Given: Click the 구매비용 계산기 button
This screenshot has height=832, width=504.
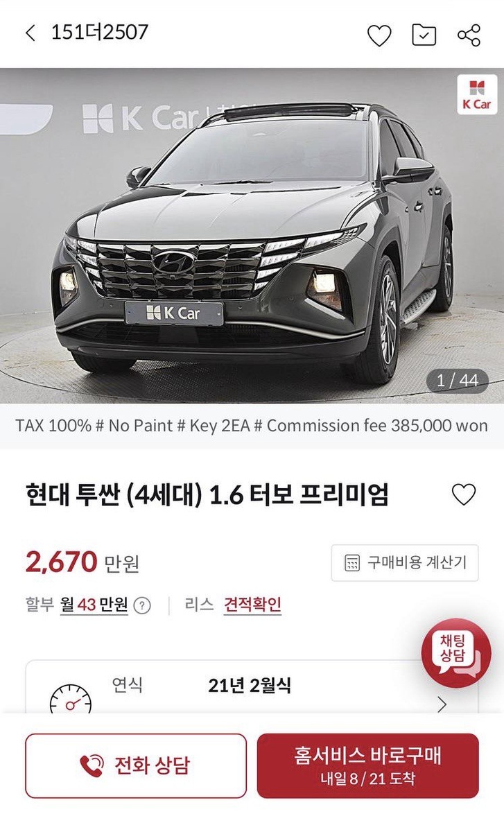Looking at the screenshot, I should [405, 562].
